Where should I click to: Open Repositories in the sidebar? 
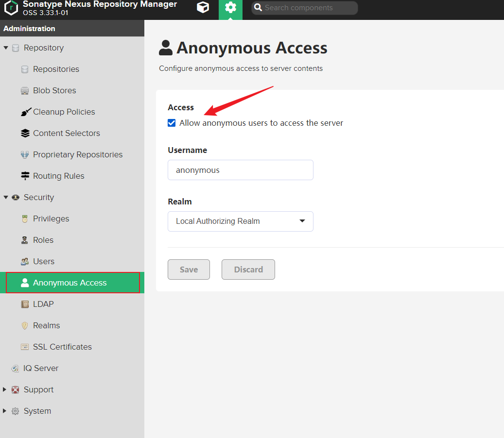pyautogui.click(x=56, y=69)
